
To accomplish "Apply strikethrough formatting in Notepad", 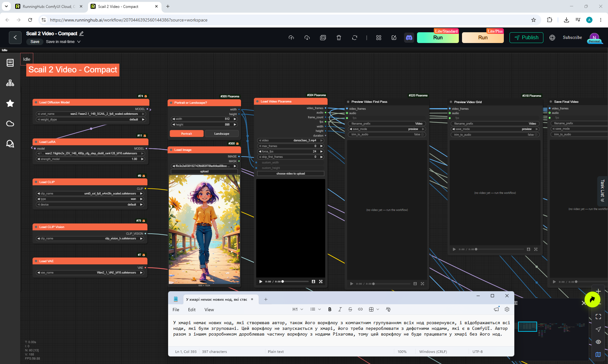I will coord(350,309).
